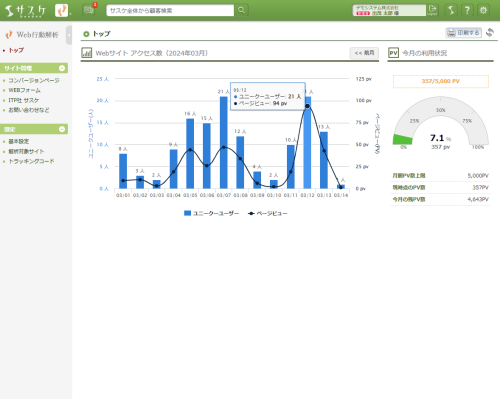The image size is (500, 399).
Task: Collapse the sidebar using handle arrow
Action: 69,35
